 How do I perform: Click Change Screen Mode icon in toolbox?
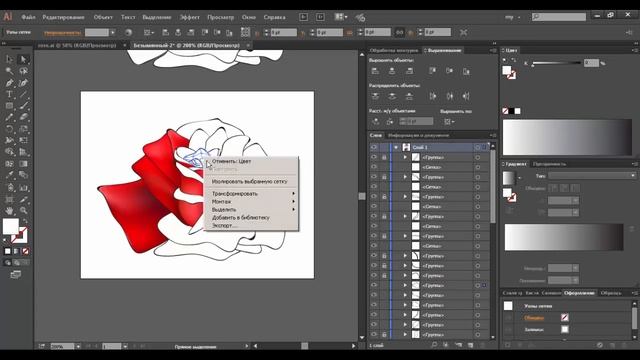tap(16, 275)
